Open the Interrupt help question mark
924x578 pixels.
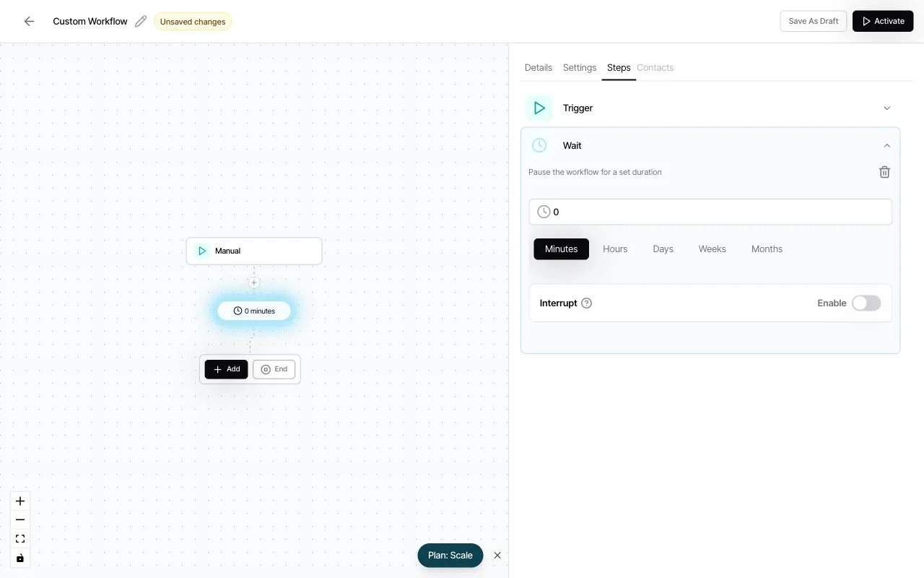click(x=586, y=303)
